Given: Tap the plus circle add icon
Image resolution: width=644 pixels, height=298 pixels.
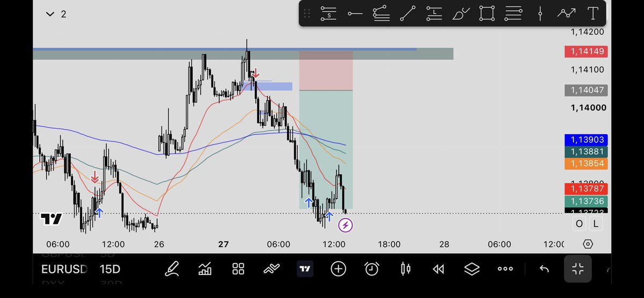Looking at the screenshot, I should (x=338, y=269).
